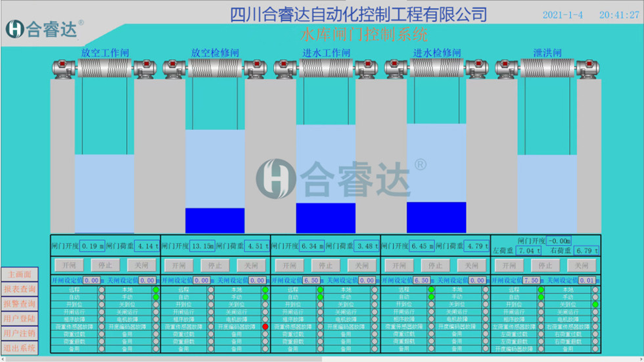Click the green 远程 lamp of 泄洪闸

tap(541, 290)
